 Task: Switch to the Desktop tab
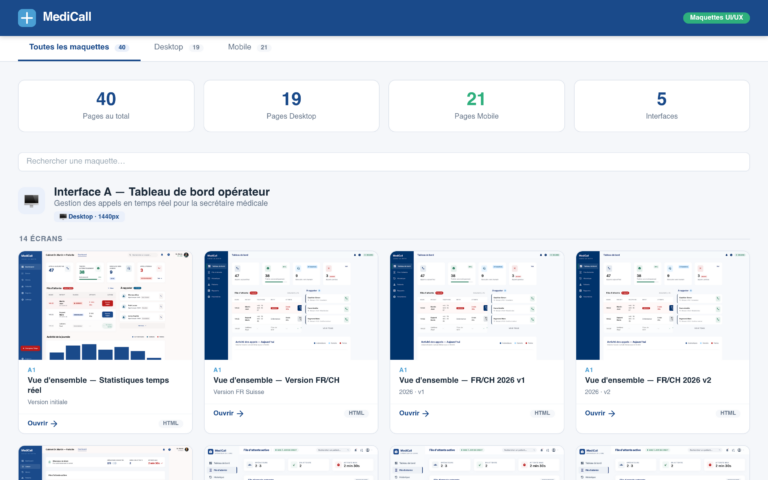pos(178,48)
